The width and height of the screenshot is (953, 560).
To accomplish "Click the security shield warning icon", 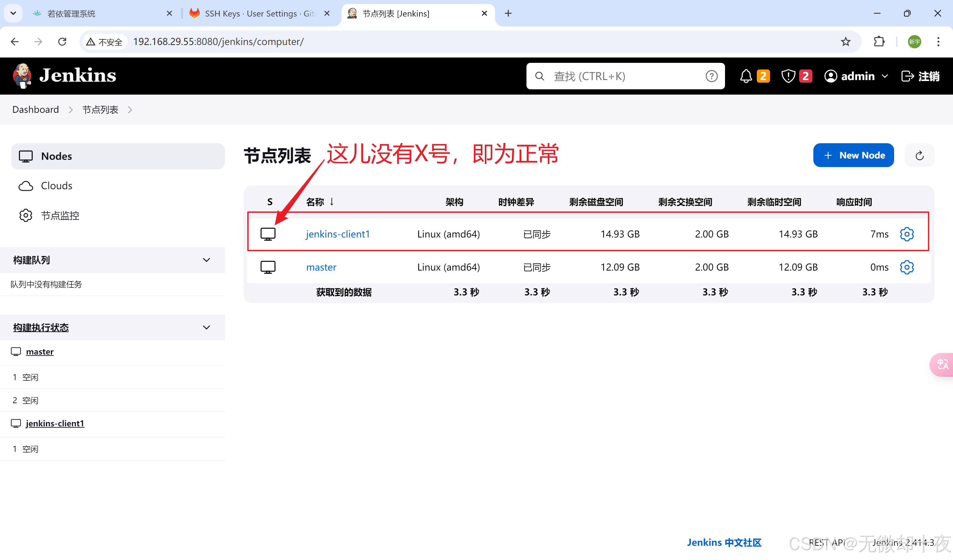I will pyautogui.click(x=788, y=76).
